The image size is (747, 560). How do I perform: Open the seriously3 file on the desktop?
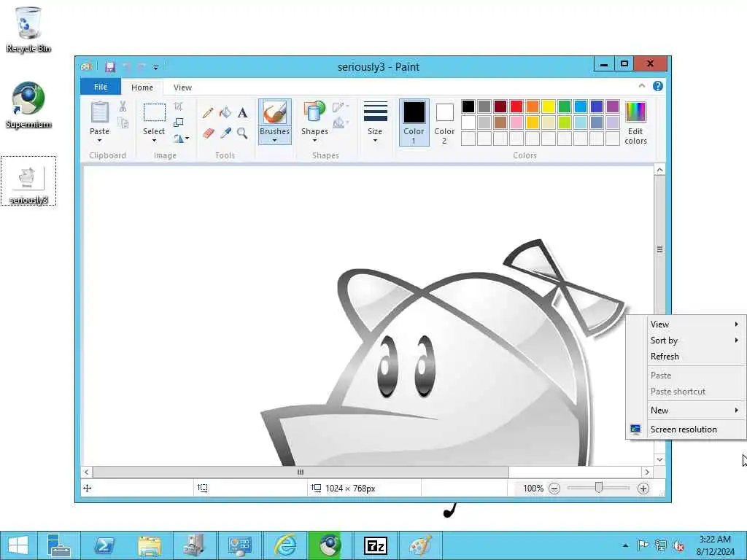(x=28, y=181)
